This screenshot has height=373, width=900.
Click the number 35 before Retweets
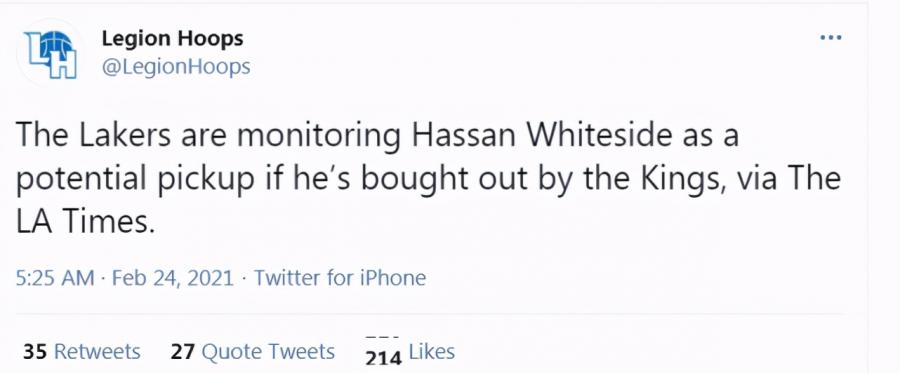coord(35,351)
